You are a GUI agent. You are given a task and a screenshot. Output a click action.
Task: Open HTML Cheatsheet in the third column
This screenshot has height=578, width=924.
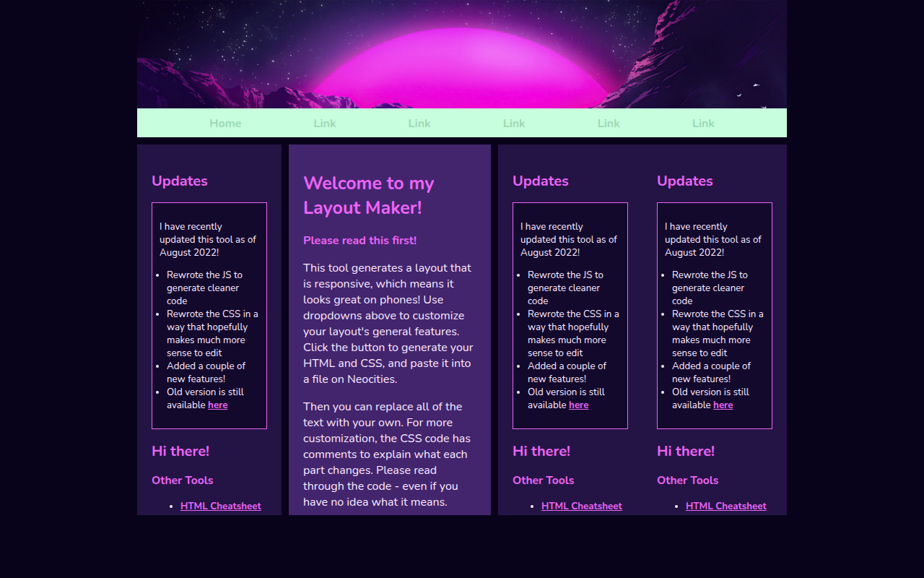point(582,506)
